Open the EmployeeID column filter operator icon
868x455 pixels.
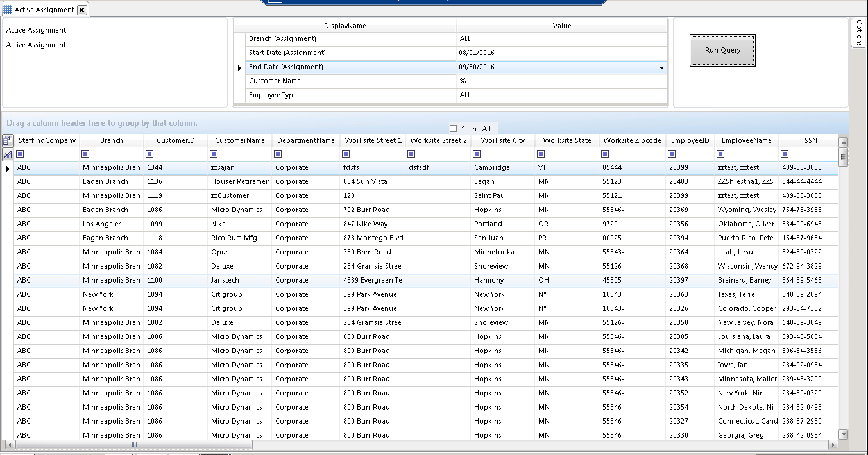tap(672, 154)
